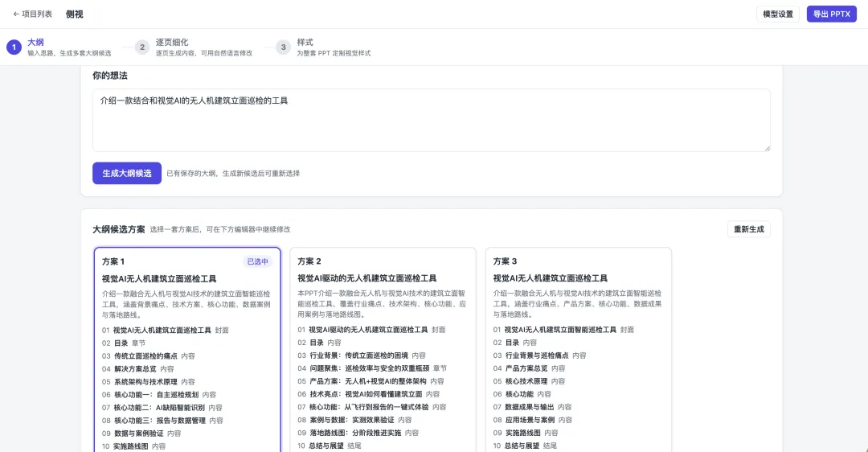Click 方案 3 row 07 数据成果与输出
This screenshot has height=452, width=868.
coord(533,407)
